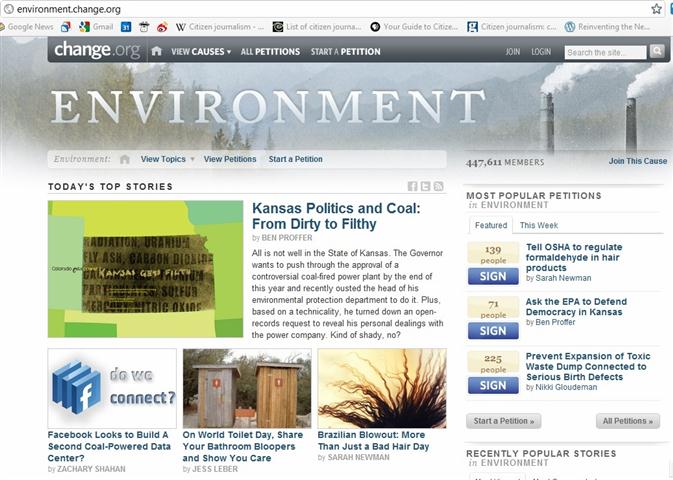673x480 pixels.
Task: Open Your Guide to Citizen bookmark
Action: click(414, 27)
